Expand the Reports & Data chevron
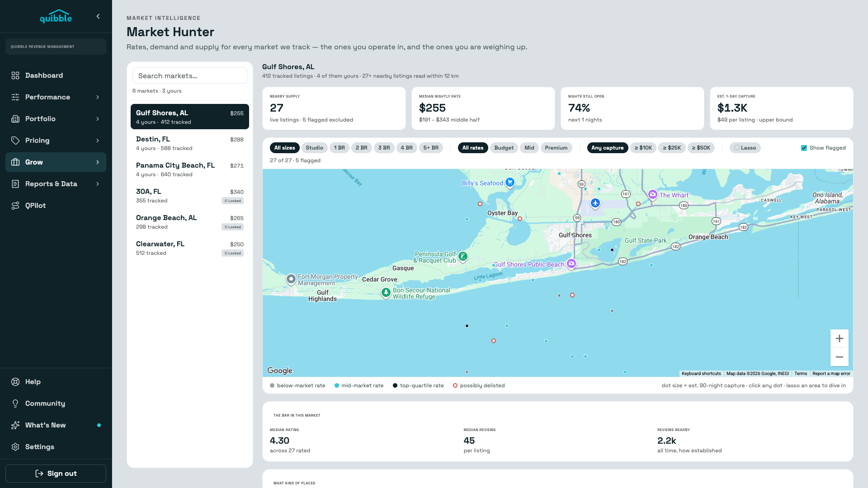The image size is (868, 488). [x=98, y=184]
